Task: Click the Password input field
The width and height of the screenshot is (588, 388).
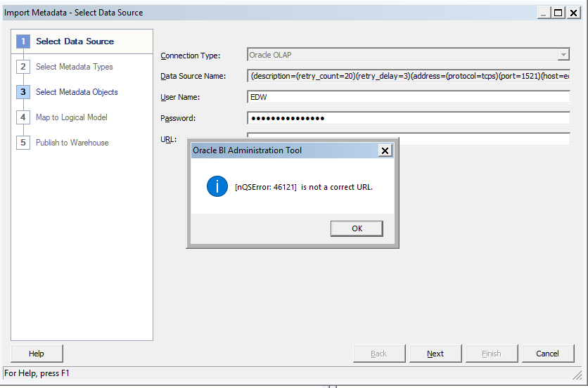Action: pos(409,118)
